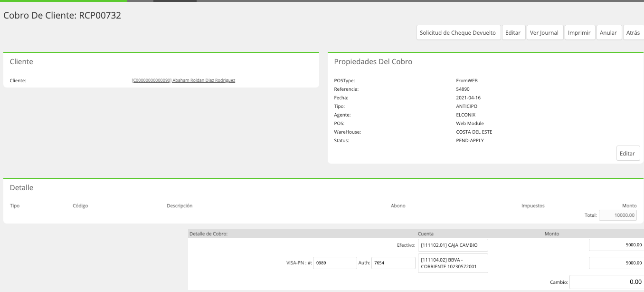Click the Auth field 7654
Viewport: 644px width, 292px height.
click(394, 263)
